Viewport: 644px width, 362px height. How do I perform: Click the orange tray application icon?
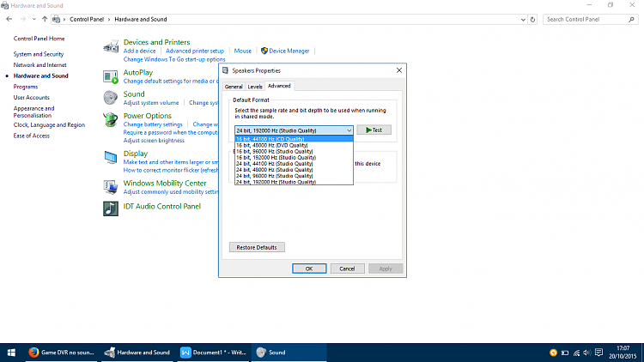click(553, 353)
